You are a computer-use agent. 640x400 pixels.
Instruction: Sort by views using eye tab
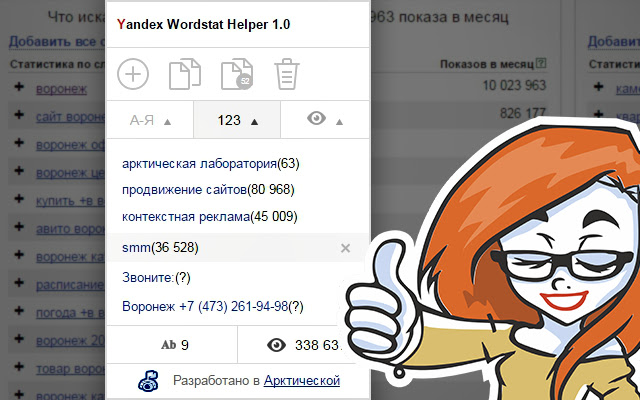pos(325,120)
